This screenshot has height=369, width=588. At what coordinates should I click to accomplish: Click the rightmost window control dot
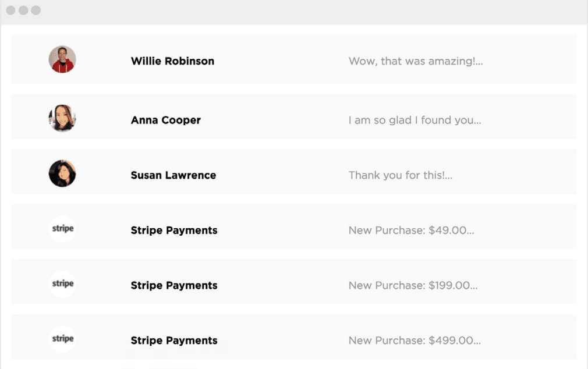click(x=36, y=10)
